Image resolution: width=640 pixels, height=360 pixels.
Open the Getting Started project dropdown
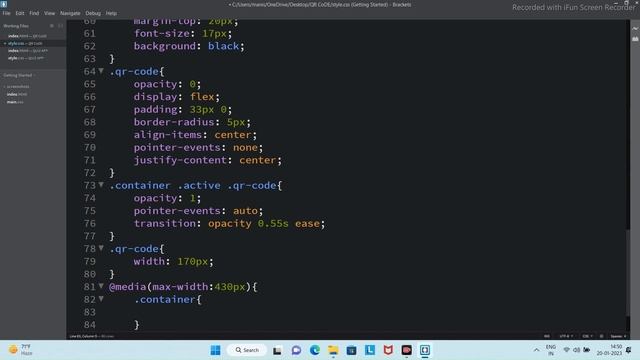(19, 75)
